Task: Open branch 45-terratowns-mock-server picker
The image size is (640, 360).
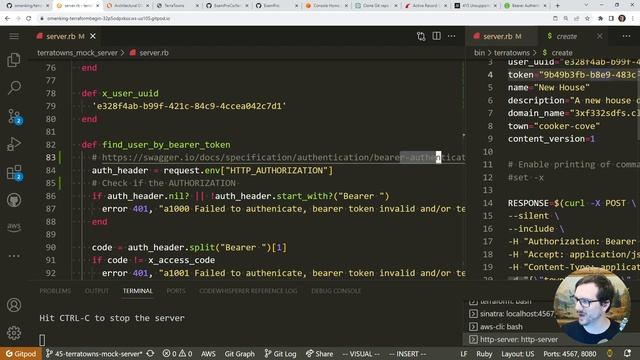Action: pyautogui.click(x=94, y=353)
